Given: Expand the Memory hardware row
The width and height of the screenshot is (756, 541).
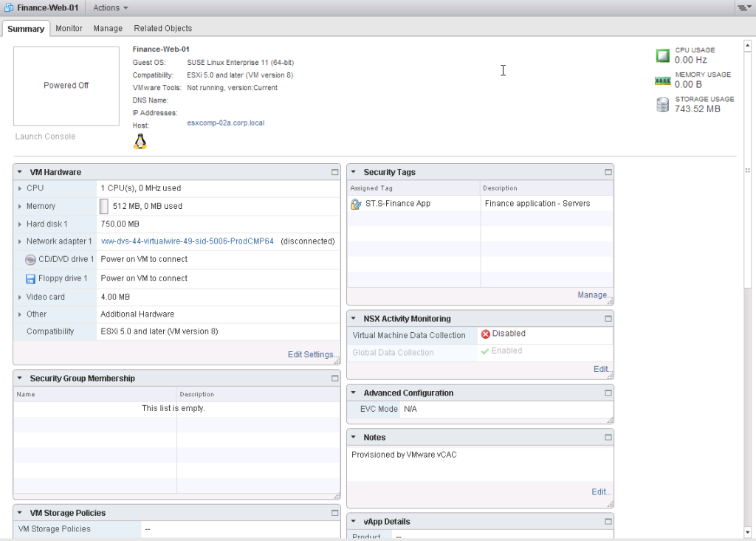Looking at the screenshot, I should pos(20,207).
